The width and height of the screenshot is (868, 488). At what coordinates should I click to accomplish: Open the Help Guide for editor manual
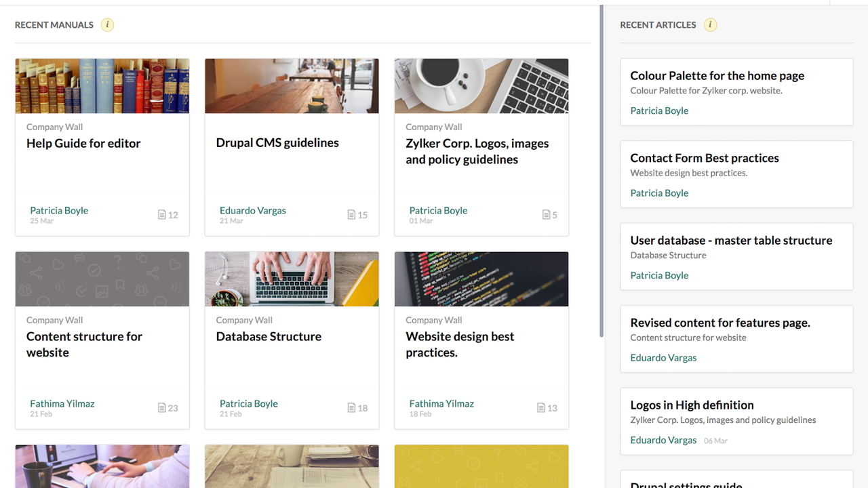click(83, 143)
